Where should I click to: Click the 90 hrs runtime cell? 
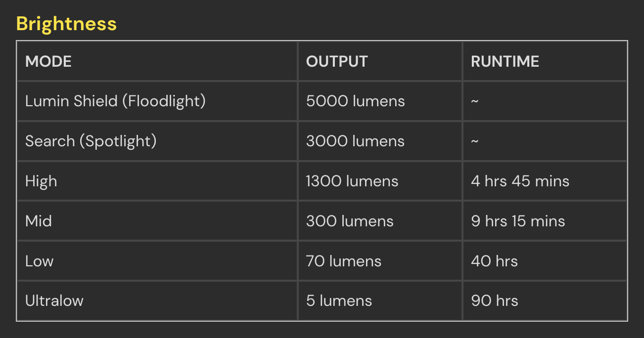click(x=545, y=300)
